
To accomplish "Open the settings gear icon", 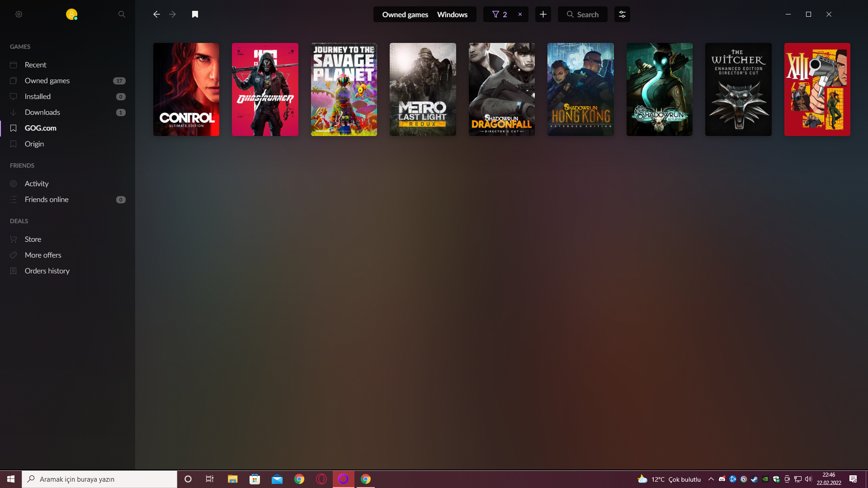I will point(19,14).
